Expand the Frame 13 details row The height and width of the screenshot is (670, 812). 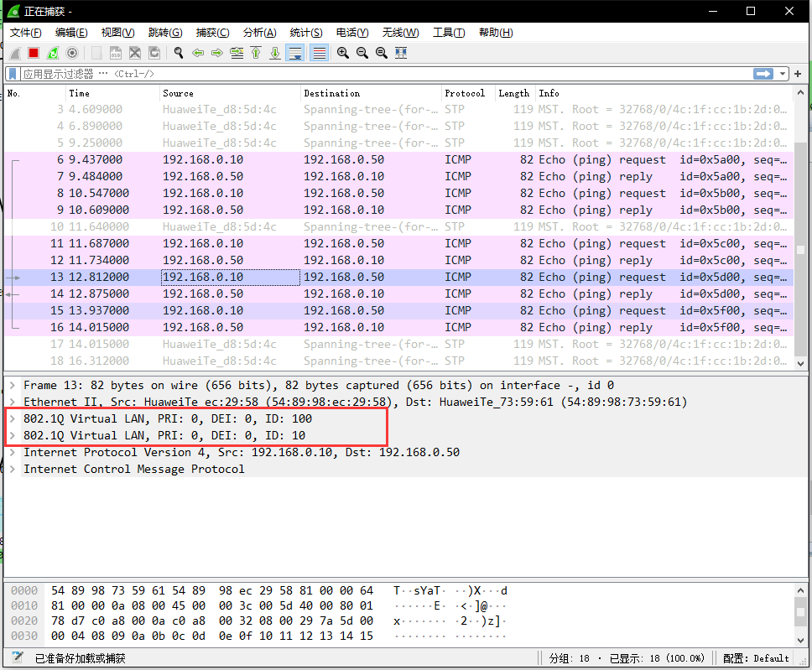coord(13,385)
